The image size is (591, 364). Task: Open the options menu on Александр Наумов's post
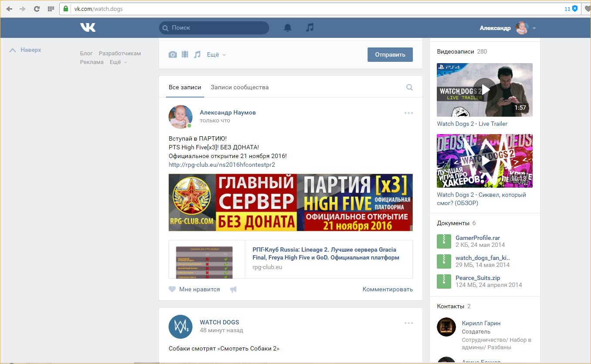[x=409, y=113]
